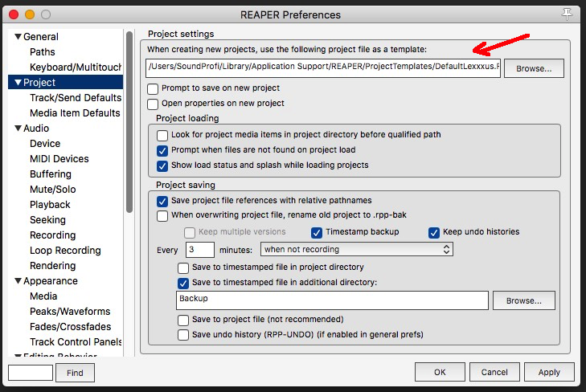Open Paths preferences page
This screenshot has height=392, width=586.
[43, 52]
